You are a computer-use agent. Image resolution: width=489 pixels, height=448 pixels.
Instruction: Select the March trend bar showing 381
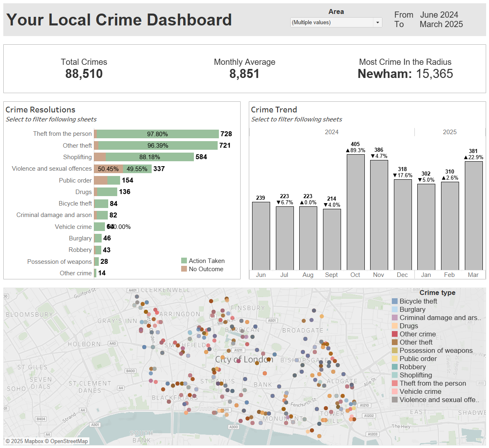(x=474, y=216)
